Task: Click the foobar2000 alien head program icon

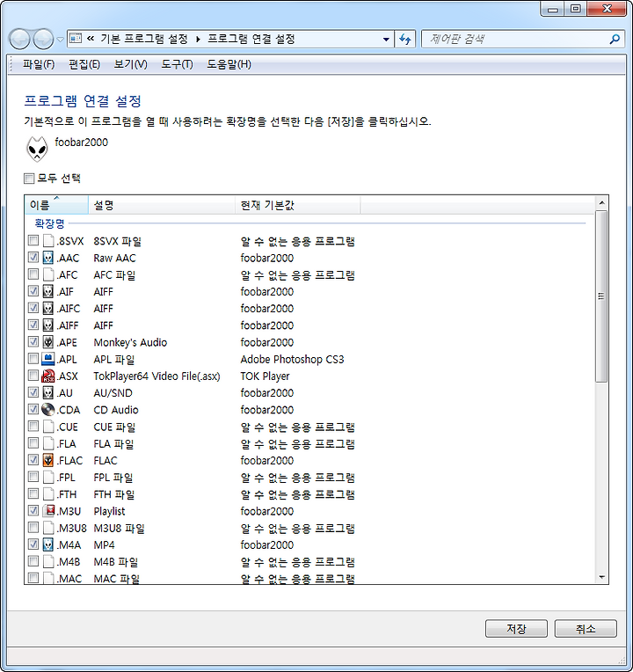Action: [x=37, y=149]
